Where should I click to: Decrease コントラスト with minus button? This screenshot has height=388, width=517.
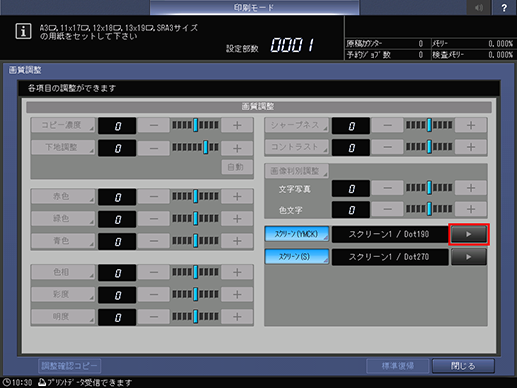coord(387,147)
